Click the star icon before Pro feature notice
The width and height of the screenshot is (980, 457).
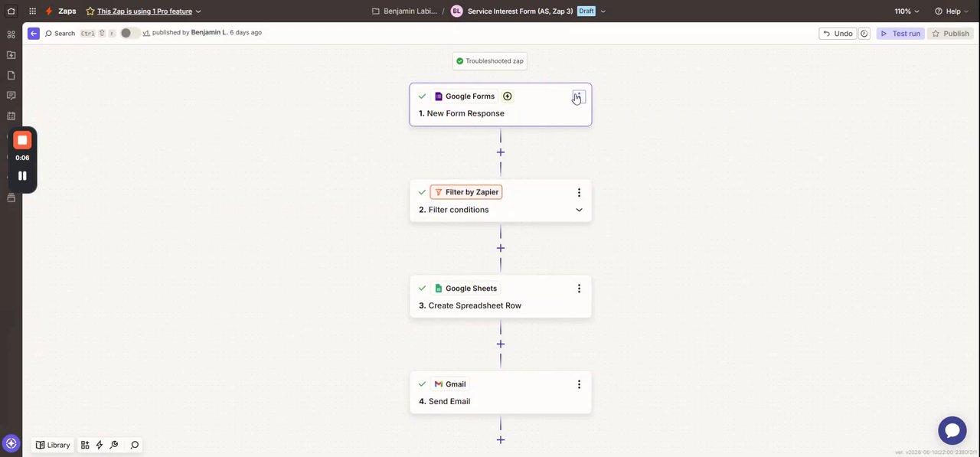click(90, 11)
